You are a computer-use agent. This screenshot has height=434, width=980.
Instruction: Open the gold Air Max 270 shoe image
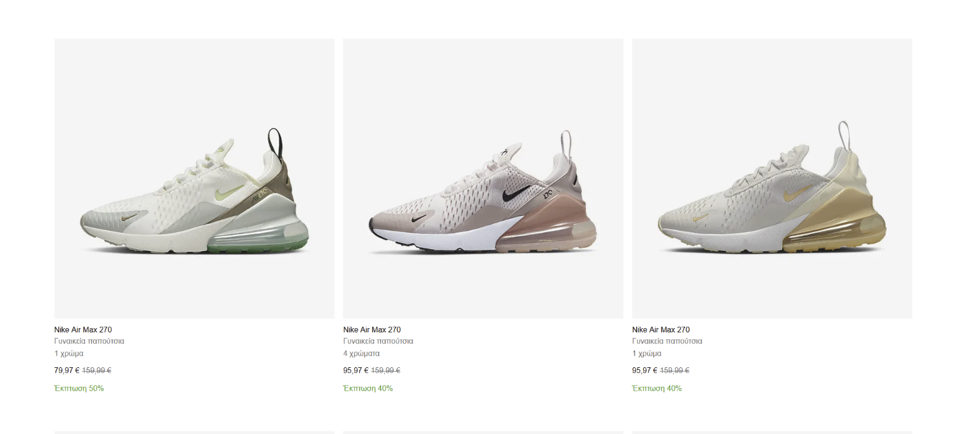click(772, 178)
